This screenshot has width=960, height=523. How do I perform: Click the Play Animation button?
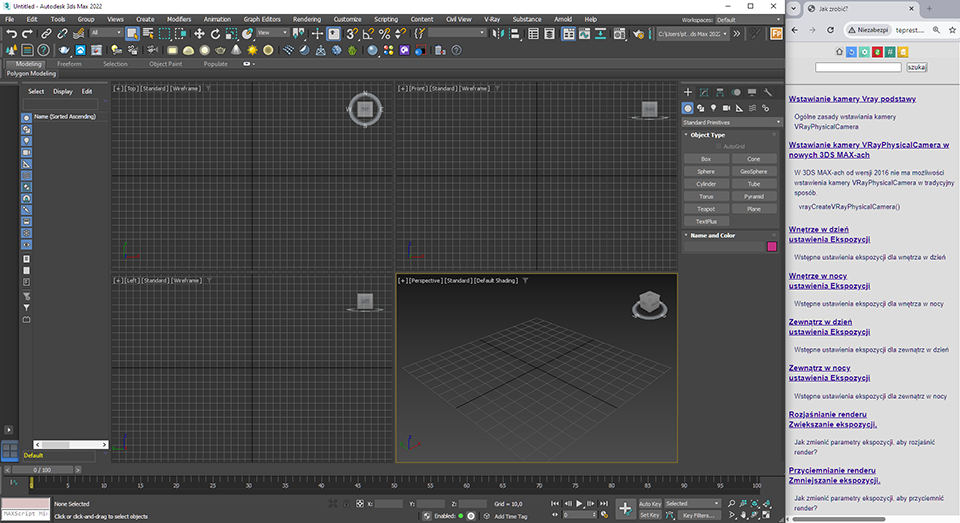click(579, 503)
